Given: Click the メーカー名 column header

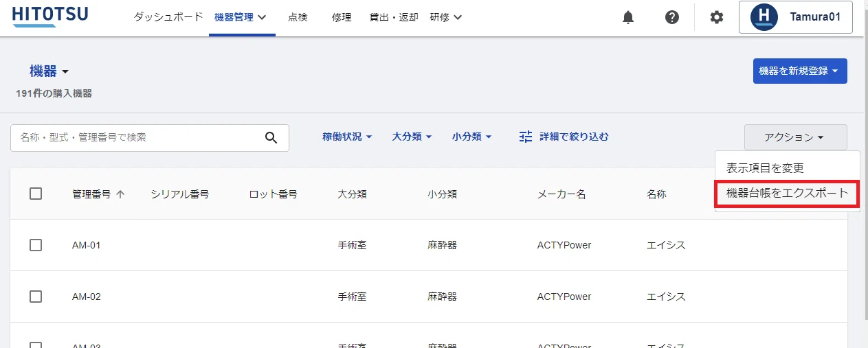Looking at the screenshot, I should tap(561, 194).
